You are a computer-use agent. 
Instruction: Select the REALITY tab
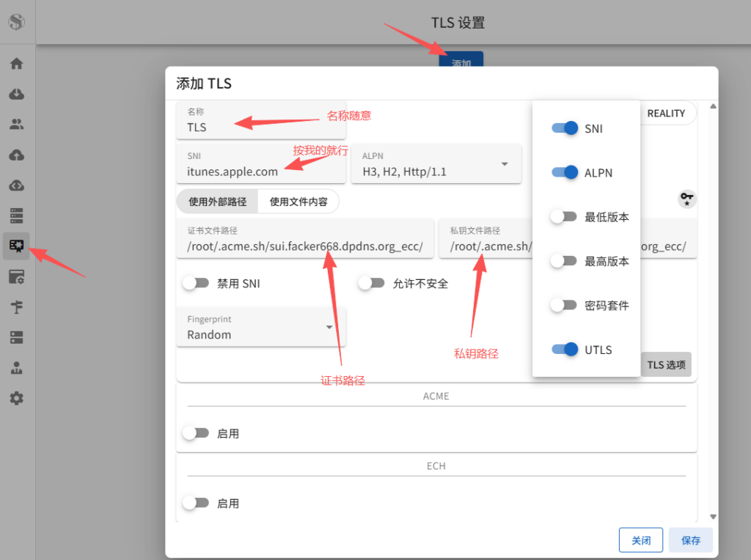[x=665, y=113]
